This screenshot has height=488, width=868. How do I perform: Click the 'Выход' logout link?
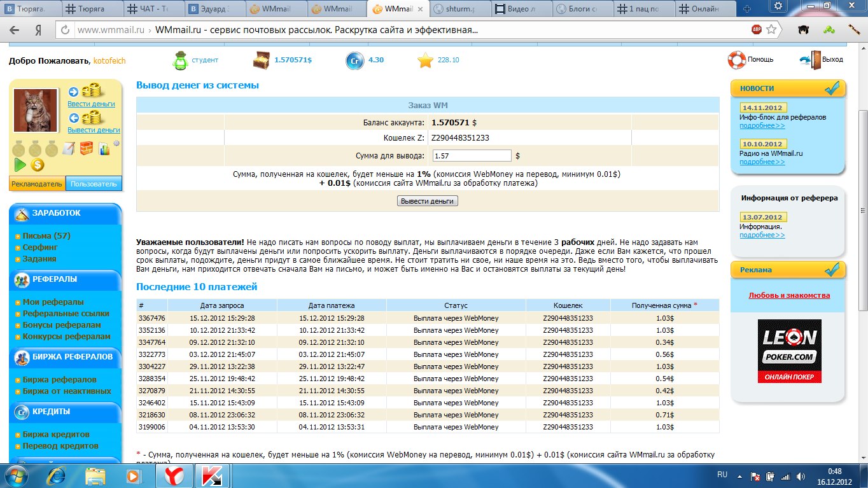coord(832,59)
